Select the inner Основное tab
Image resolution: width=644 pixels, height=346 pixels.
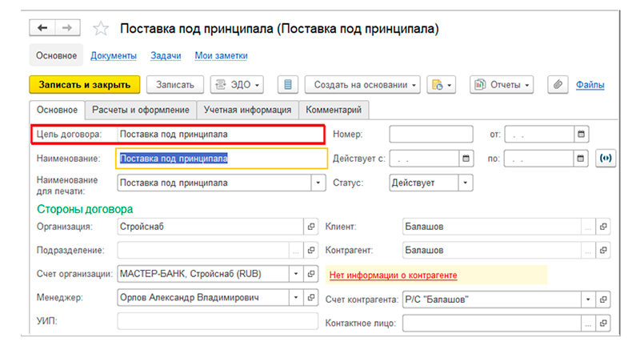(x=57, y=110)
